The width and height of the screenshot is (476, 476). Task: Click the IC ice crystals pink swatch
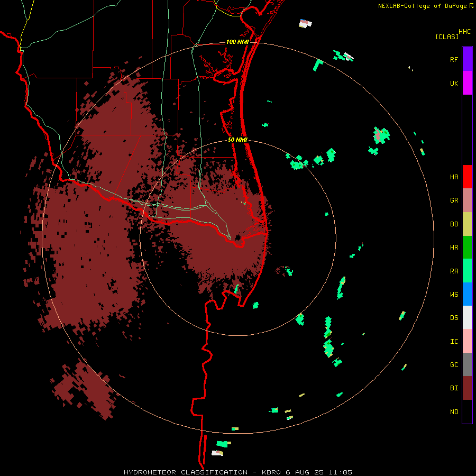(x=467, y=341)
